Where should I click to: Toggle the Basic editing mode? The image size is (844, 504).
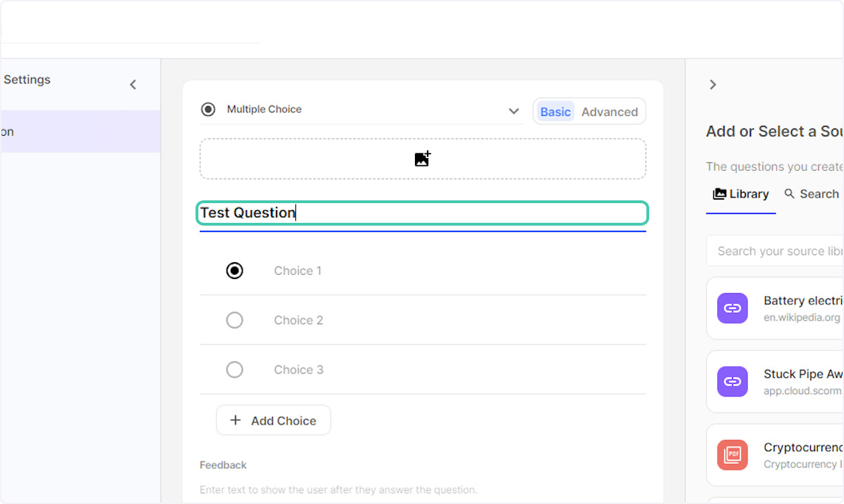coord(555,111)
